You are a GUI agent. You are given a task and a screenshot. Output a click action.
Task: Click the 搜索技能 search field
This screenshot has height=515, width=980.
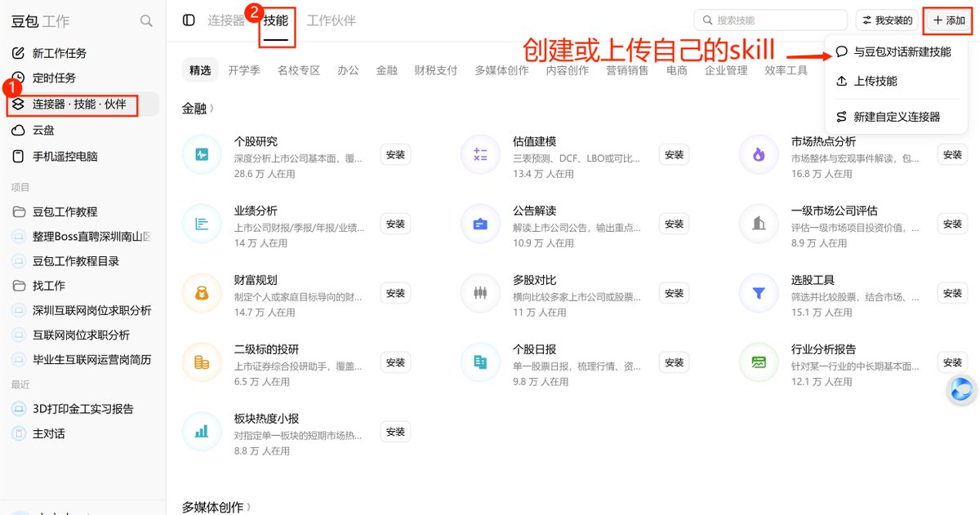(770, 20)
